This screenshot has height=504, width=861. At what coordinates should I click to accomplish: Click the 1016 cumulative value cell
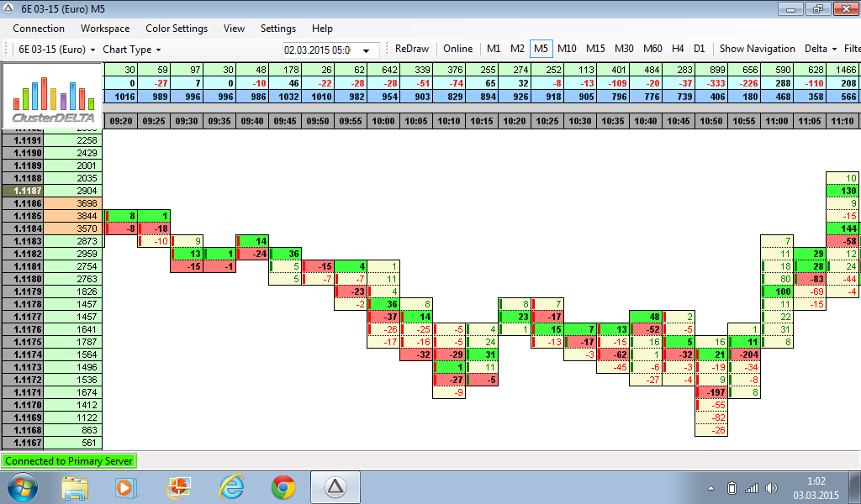pos(121,97)
